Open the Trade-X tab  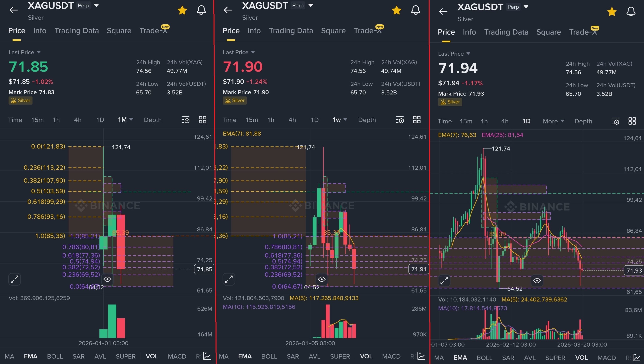[x=153, y=31]
